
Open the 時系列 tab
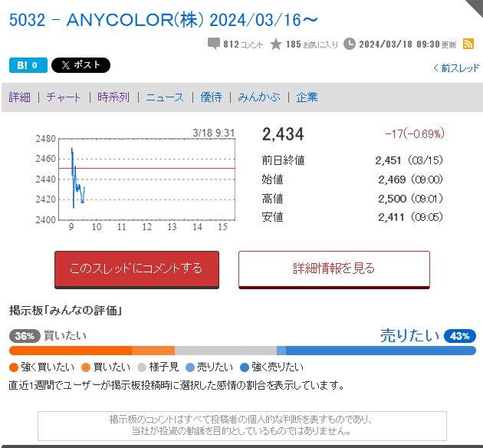tap(113, 97)
